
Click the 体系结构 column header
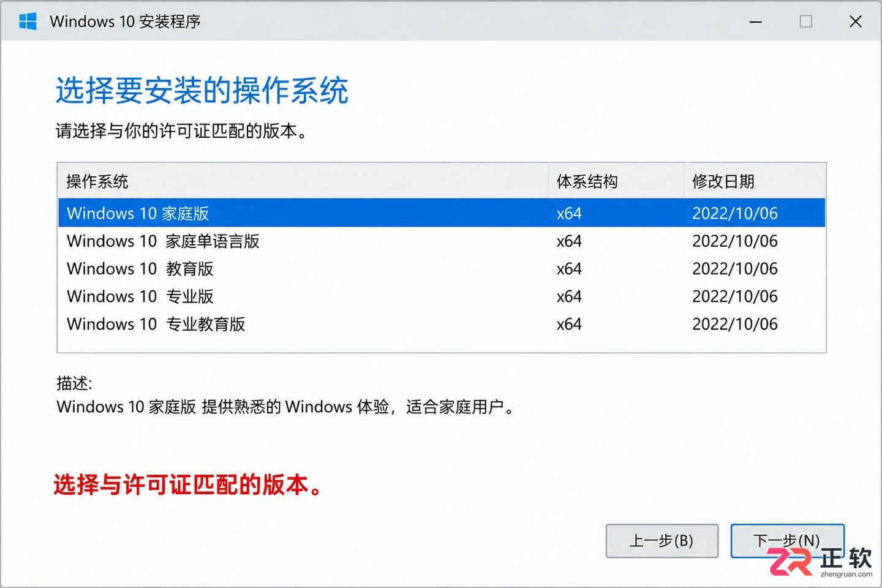616,181
